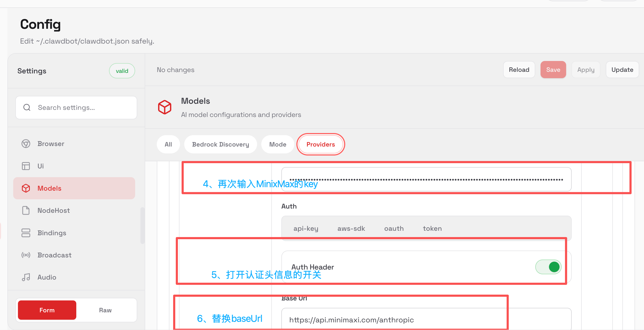Click the search magnifier icon
644x330 pixels.
pyautogui.click(x=27, y=107)
